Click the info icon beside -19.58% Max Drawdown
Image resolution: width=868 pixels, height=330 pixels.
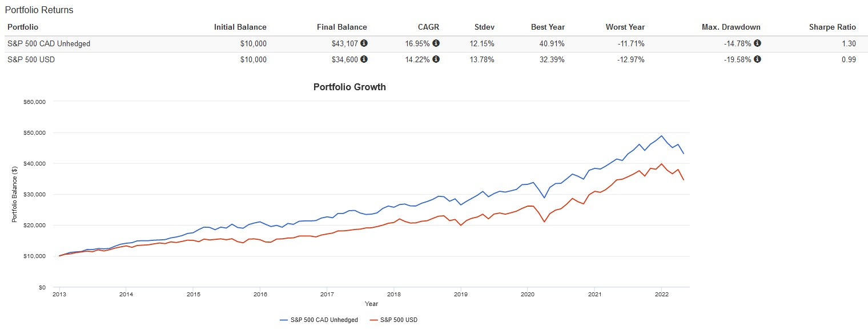tap(758, 59)
